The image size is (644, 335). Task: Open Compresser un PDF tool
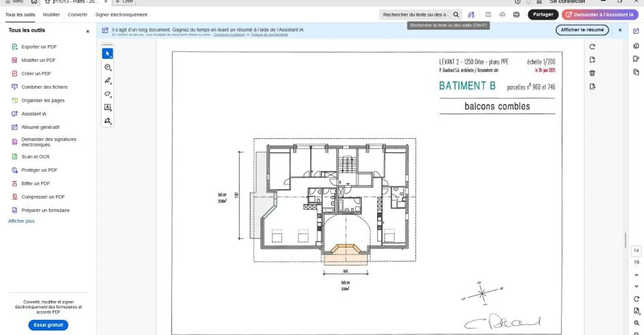(43, 197)
